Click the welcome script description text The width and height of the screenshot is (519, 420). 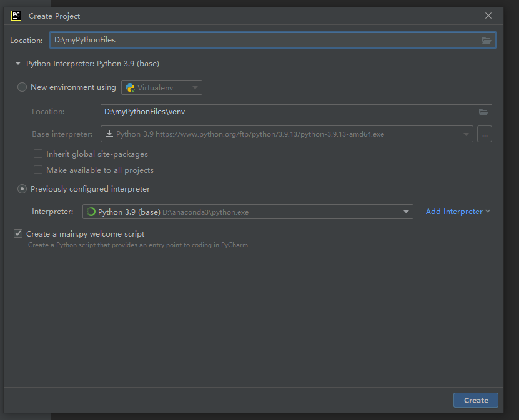pyautogui.click(x=139, y=245)
